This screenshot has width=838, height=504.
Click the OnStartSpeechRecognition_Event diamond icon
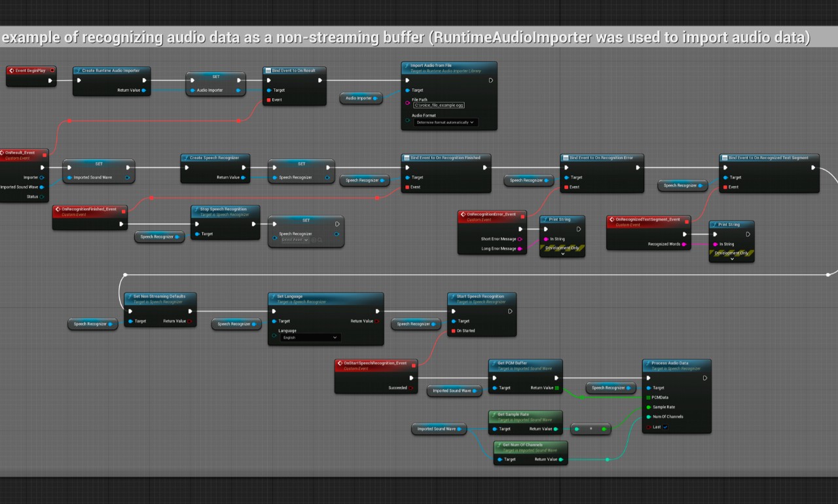tap(340, 363)
